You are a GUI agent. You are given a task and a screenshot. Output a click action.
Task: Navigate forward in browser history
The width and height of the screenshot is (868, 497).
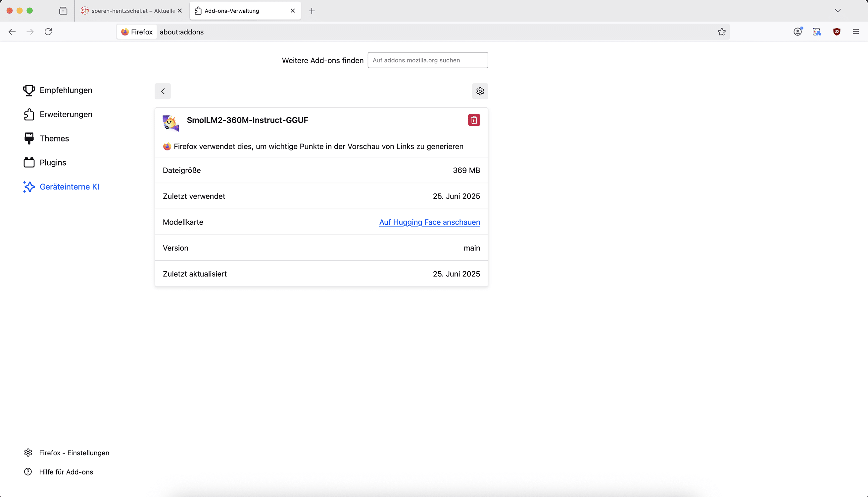click(30, 32)
